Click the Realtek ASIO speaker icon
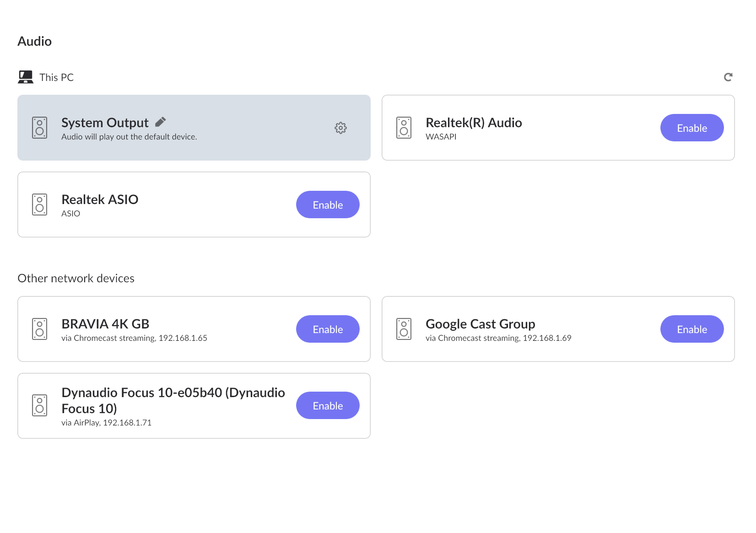756x533 pixels. [40, 205]
